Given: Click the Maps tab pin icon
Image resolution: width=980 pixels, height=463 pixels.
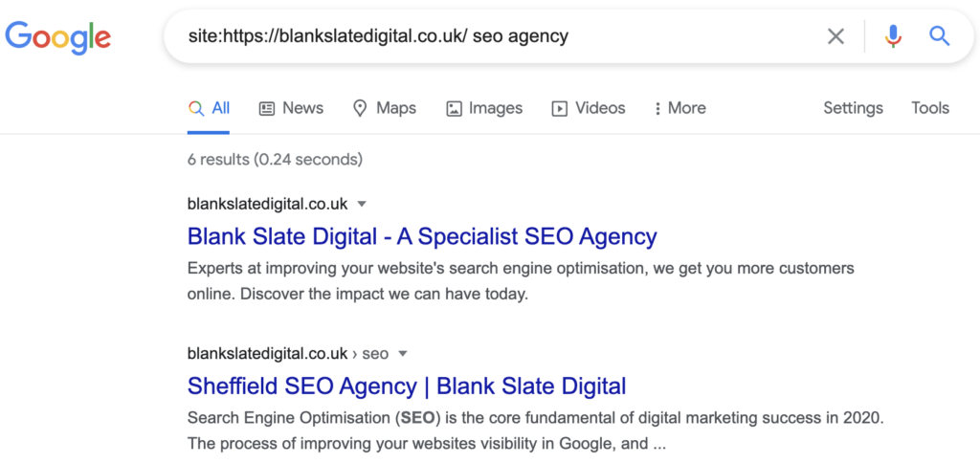Looking at the screenshot, I should pos(360,109).
